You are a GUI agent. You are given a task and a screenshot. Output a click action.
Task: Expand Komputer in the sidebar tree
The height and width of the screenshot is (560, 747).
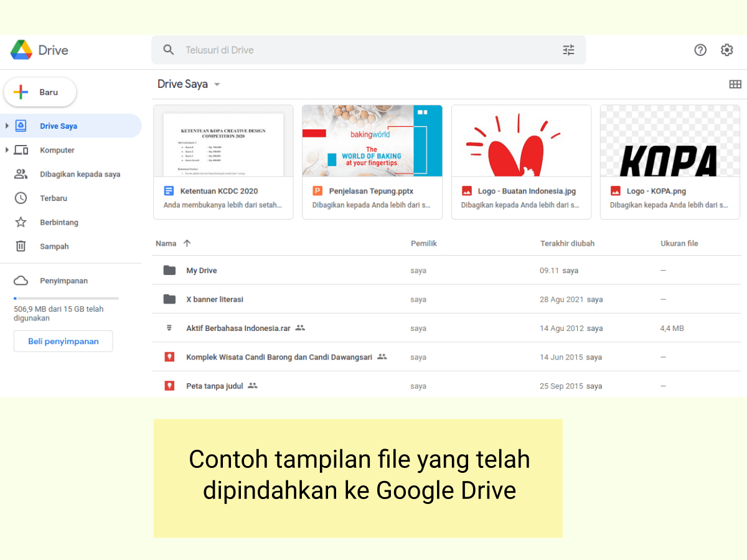(x=7, y=149)
